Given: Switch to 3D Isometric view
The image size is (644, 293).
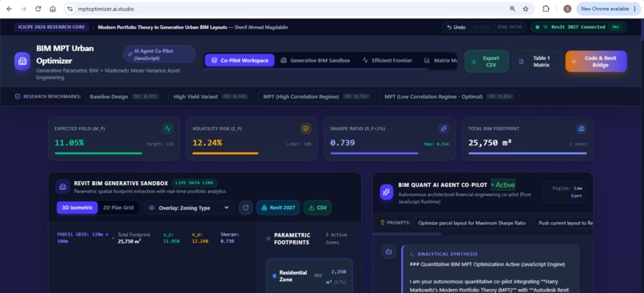Looking at the screenshot, I should pyautogui.click(x=78, y=208).
